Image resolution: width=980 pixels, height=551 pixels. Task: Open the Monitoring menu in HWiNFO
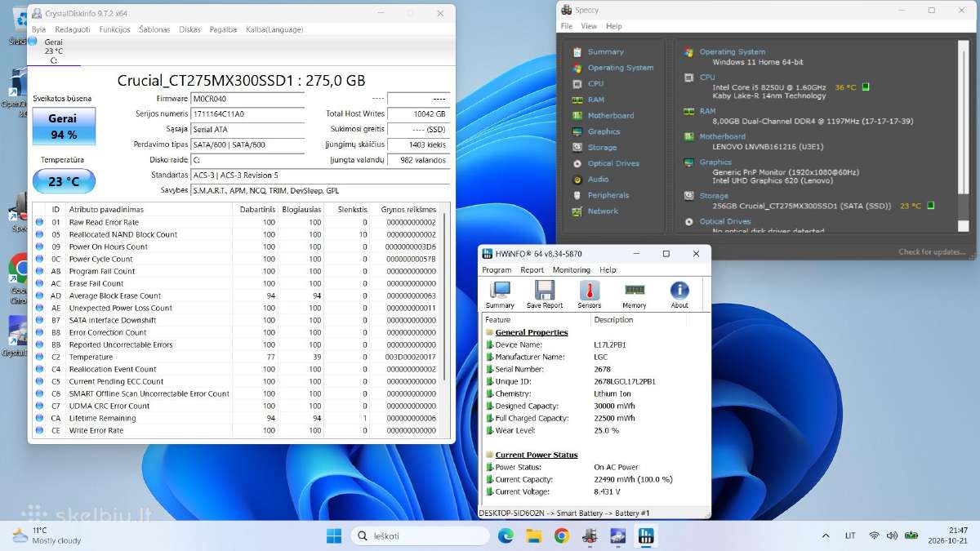[572, 269]
